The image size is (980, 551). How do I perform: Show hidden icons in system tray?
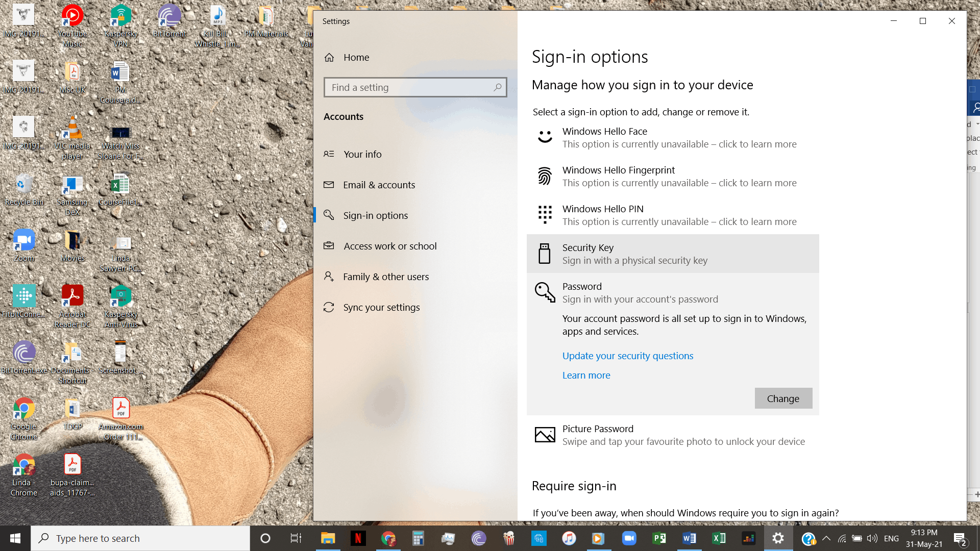pyautogui.click(x=826, y=538)
